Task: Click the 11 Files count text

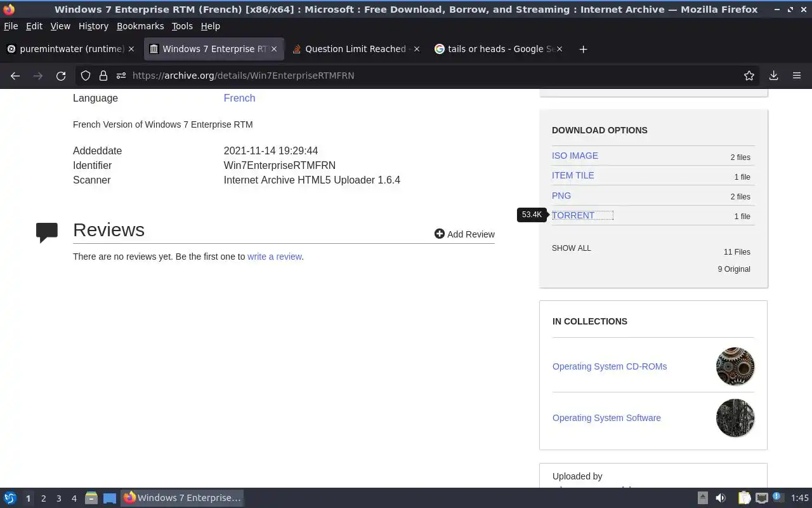Action: click(737, 252)
